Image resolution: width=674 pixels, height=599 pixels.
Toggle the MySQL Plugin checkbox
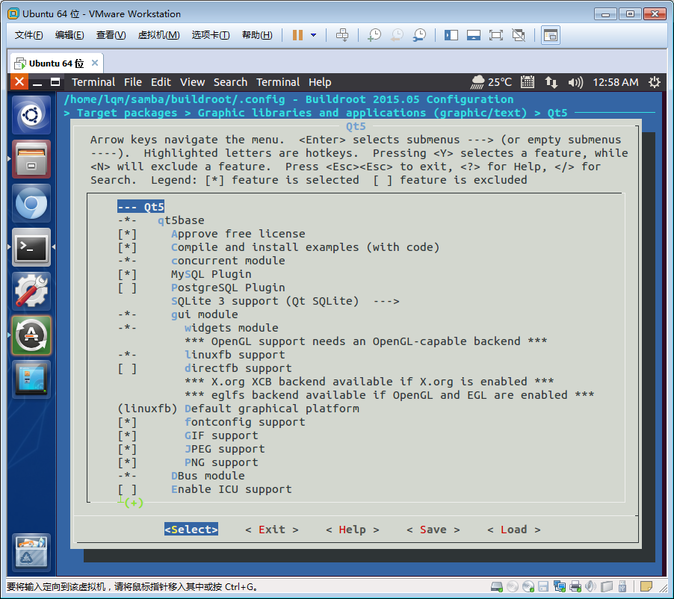(x=127, y=274)
